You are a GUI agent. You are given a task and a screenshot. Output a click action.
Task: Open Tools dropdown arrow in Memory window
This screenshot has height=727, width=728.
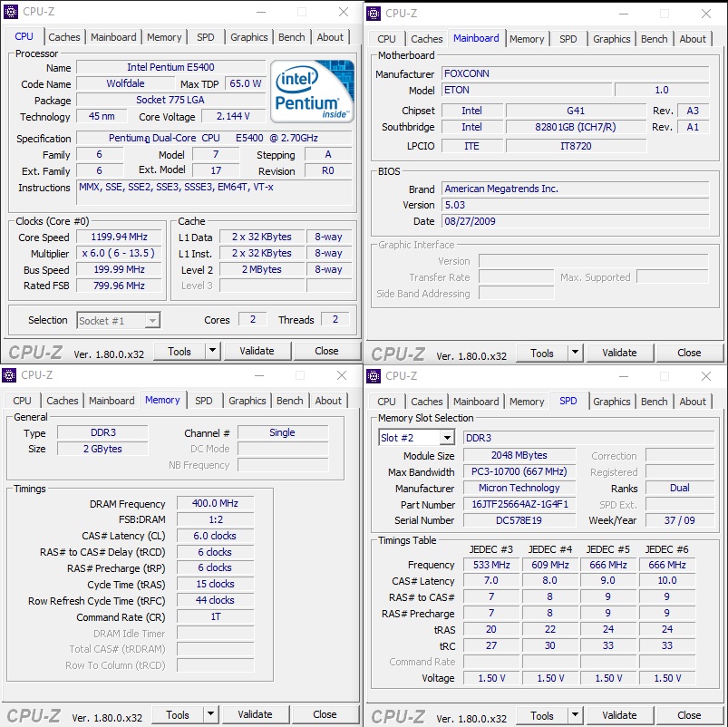point(210,714)
